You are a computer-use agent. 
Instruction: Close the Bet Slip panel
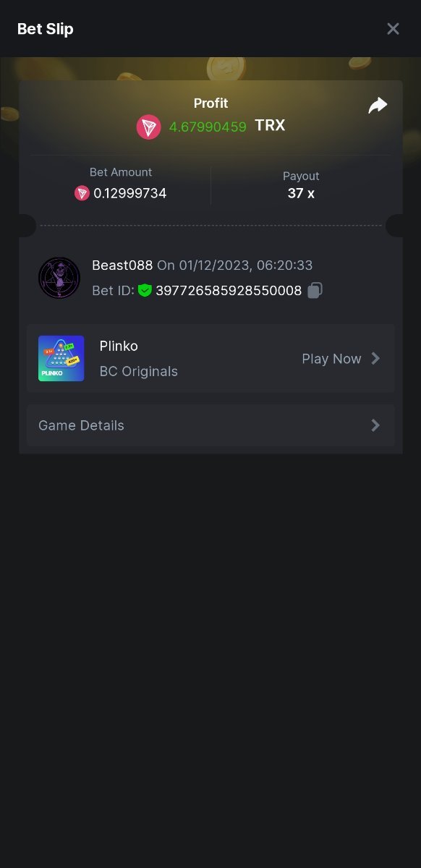(393, 29)
